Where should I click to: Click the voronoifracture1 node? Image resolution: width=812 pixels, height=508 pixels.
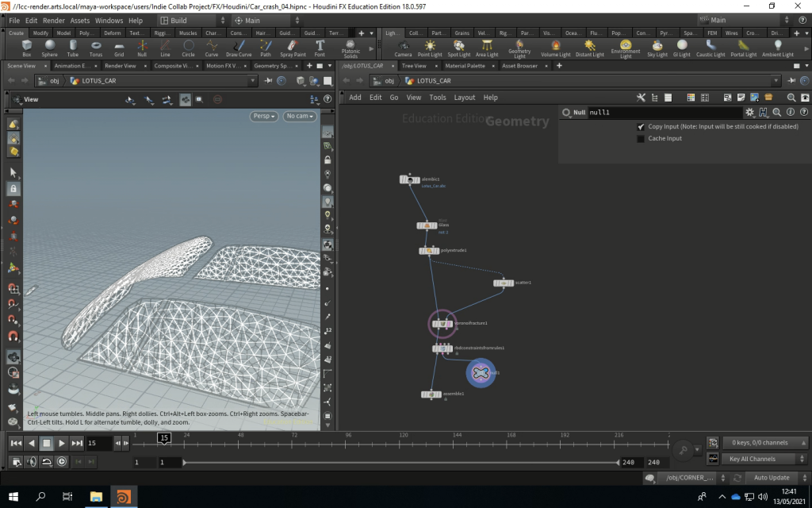pyautogui.click(x=442, y=323)
